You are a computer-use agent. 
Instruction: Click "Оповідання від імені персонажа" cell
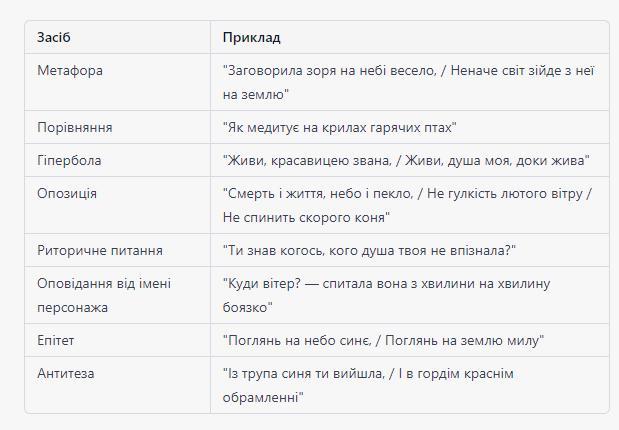coord(117,295)
